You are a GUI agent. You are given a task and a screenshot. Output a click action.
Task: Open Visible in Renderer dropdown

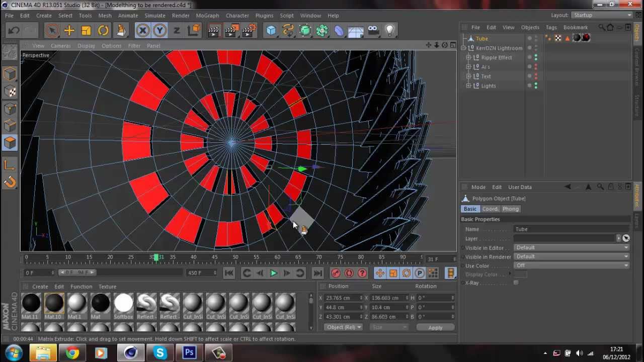[x=572, y=257]
